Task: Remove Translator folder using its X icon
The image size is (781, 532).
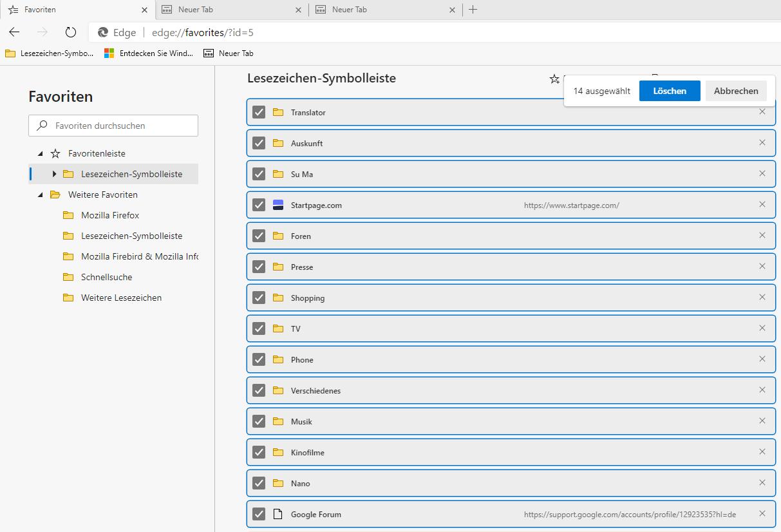Action: coord(762,112)
